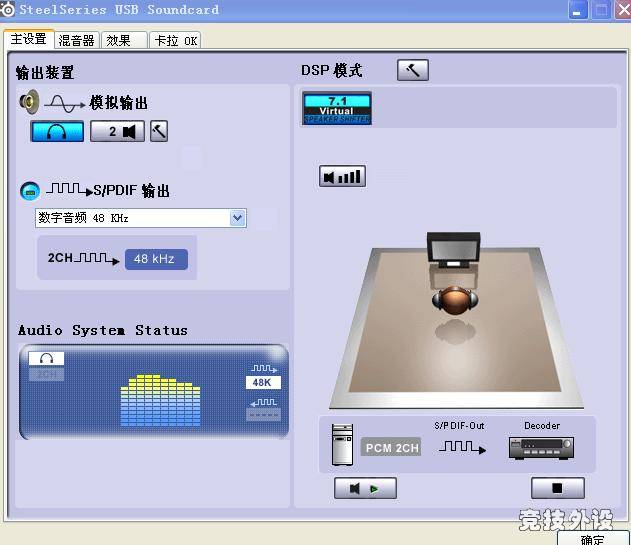Click the speaker volume bars button
Screen dimensions: 631x545
click(342, 176)
